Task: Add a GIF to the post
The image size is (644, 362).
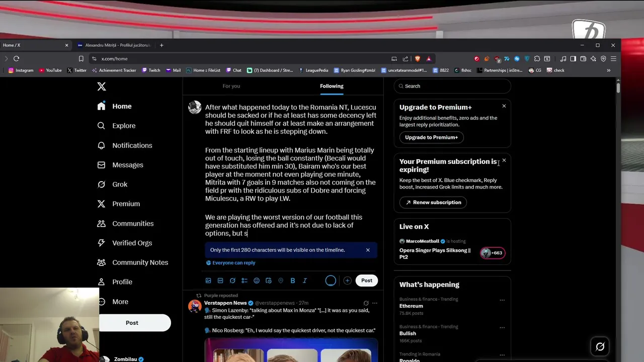Action: (x=220, y=281)
